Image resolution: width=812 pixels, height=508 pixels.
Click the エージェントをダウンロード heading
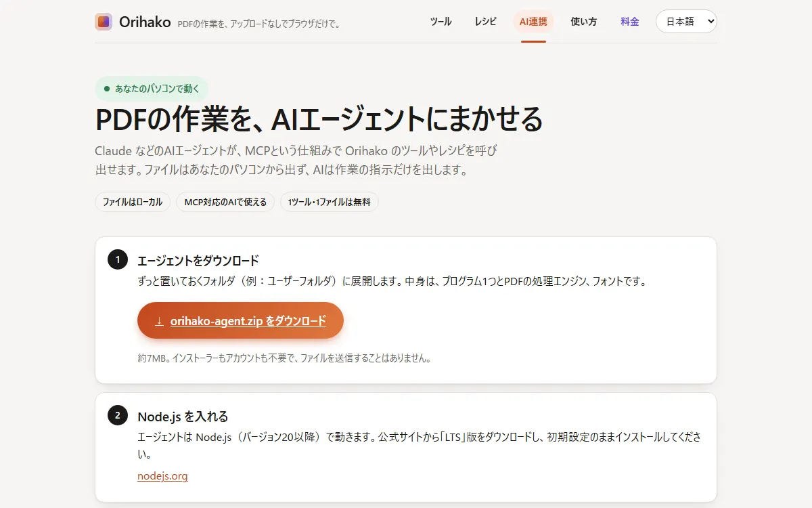(198, 261)
